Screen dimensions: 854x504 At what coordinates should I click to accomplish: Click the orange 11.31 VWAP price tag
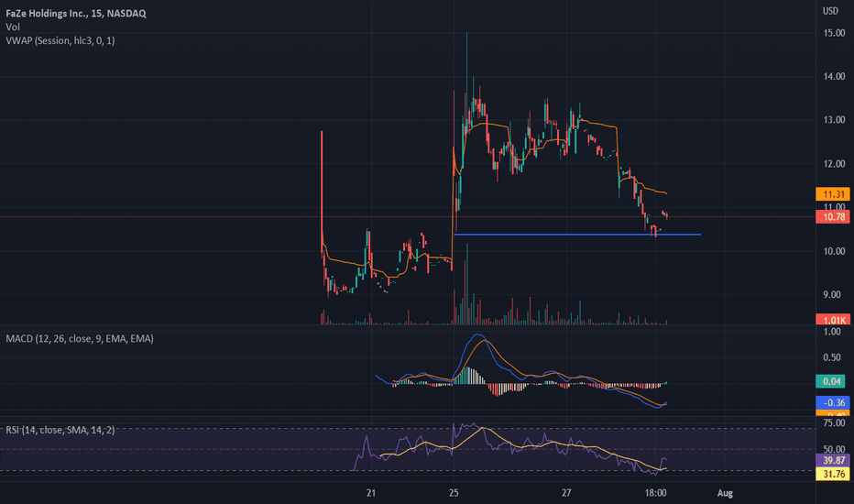(x=833, y=194)
